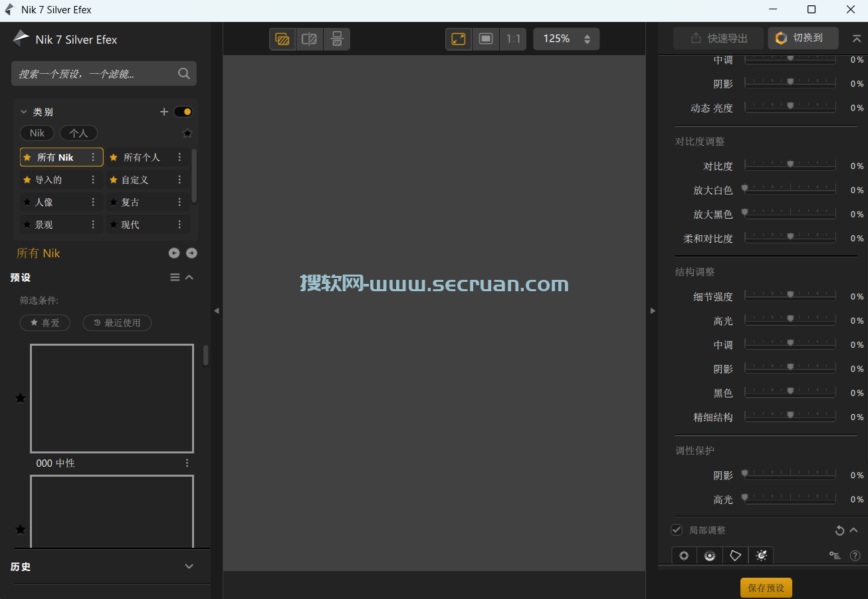This screenshot has width=868, height=599.
Task: Go to the next category with right arrow
Action: pos(191,253)
